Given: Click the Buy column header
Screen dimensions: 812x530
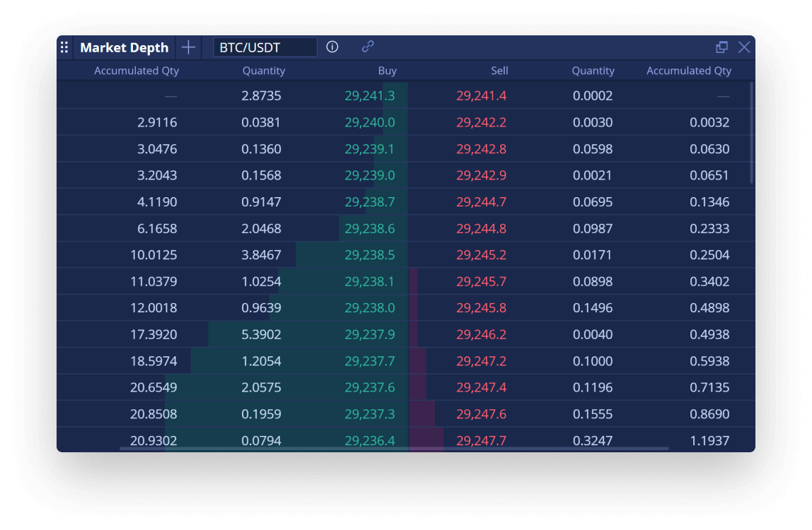Looking at the screenshot, I should [387, 71].
